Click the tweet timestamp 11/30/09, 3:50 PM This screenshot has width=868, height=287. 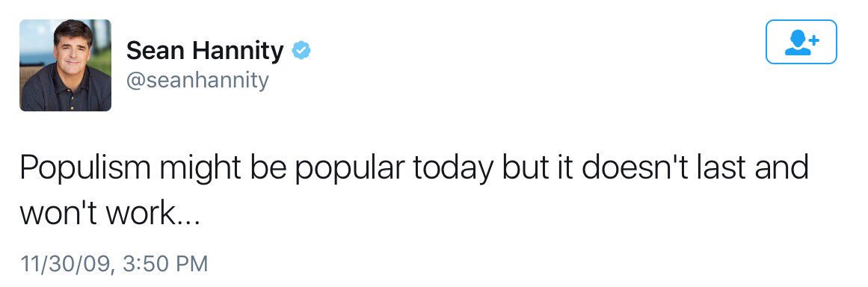[x=114, y=263]
